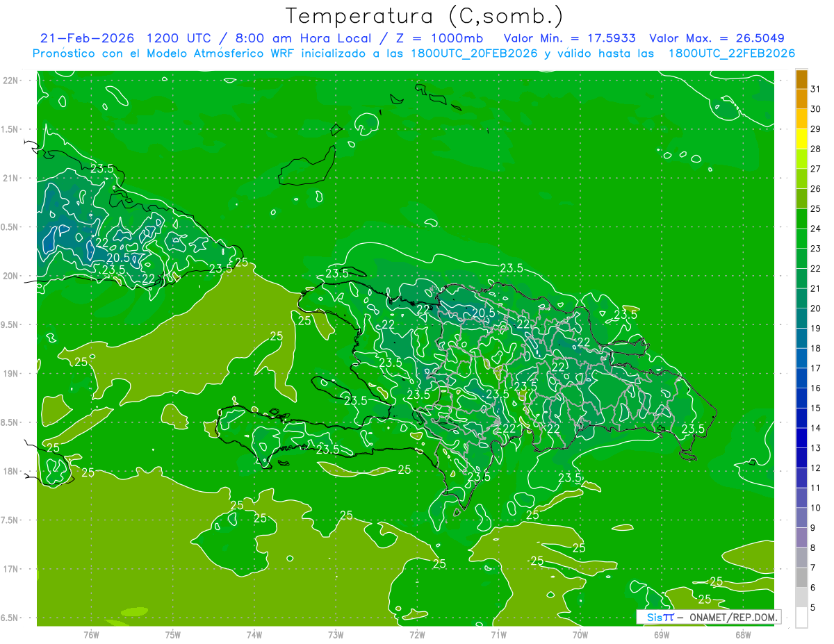
Task: Click the '71W' longitude axis label
Action: pos(498,634)
